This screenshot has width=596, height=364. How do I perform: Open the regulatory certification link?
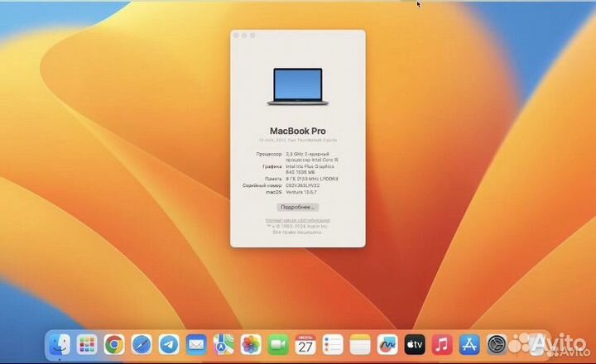coord(298,220)
